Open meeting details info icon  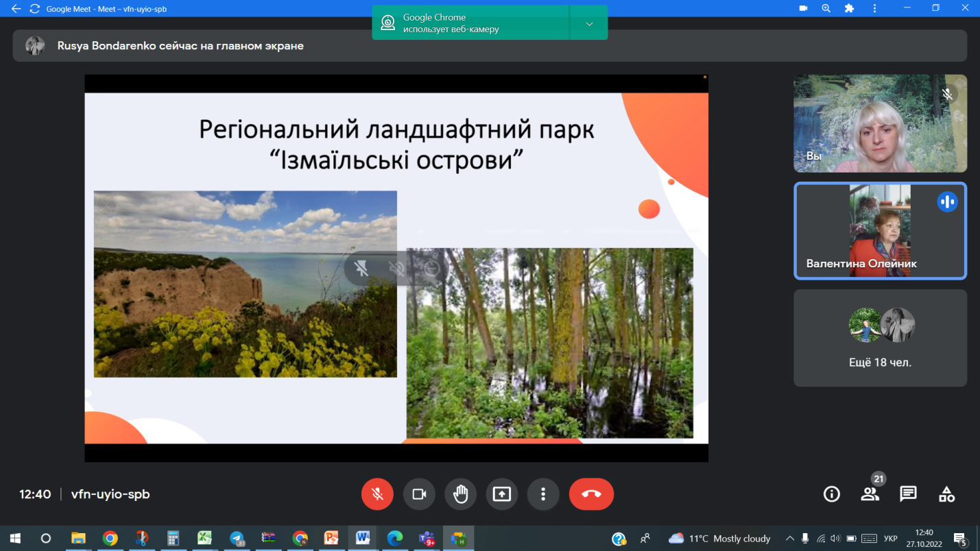[831, 494]
